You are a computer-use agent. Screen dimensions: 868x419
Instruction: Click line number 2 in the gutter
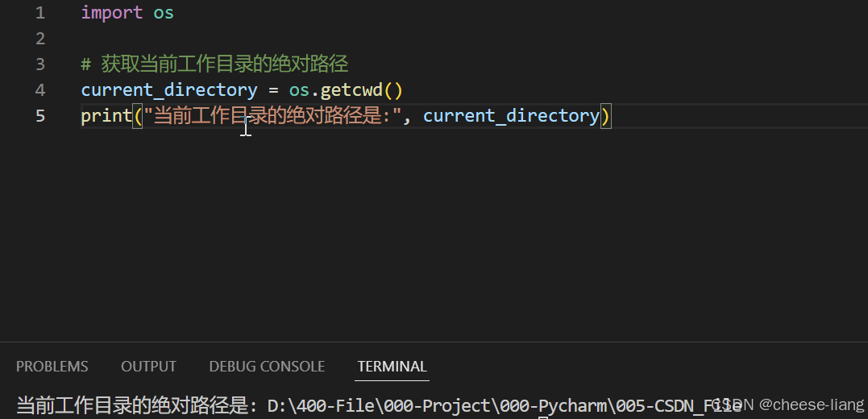[40, 39]
